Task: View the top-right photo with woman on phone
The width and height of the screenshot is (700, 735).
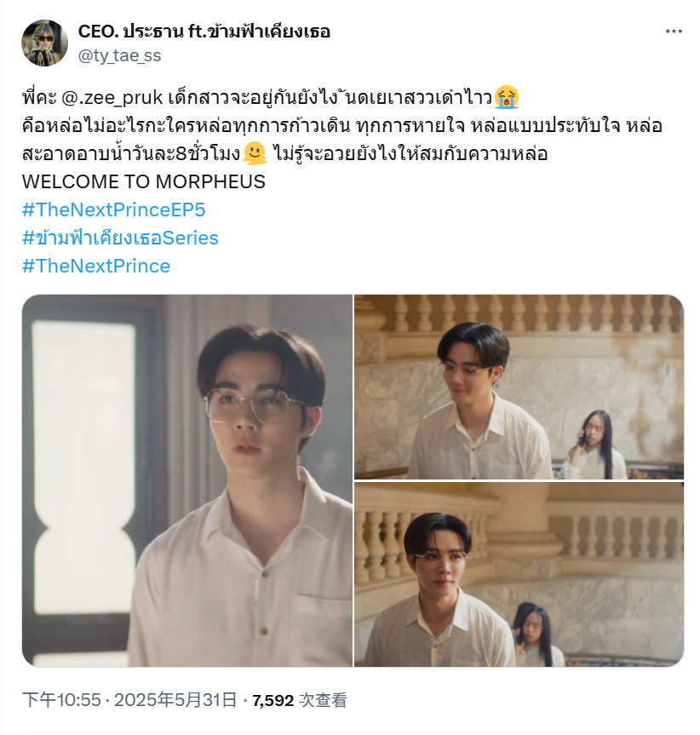Action: pos(519,387)
